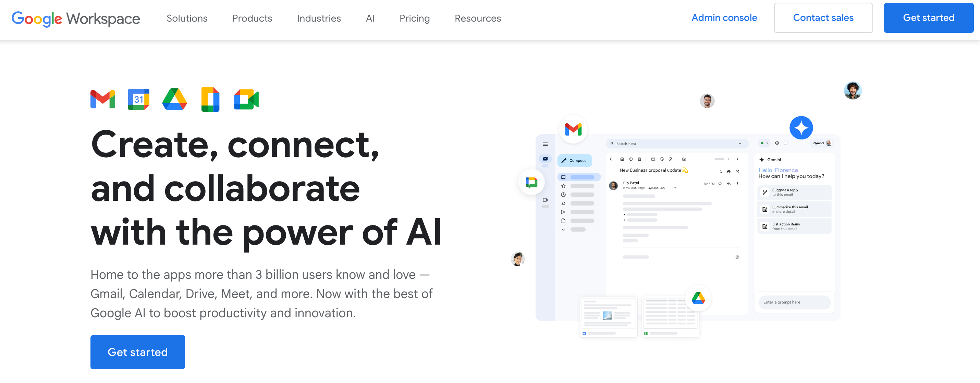Click the Snoozed clock icon in folder list
The width and height of the screenshot is (980, 383).
click(x=563, y=195)
